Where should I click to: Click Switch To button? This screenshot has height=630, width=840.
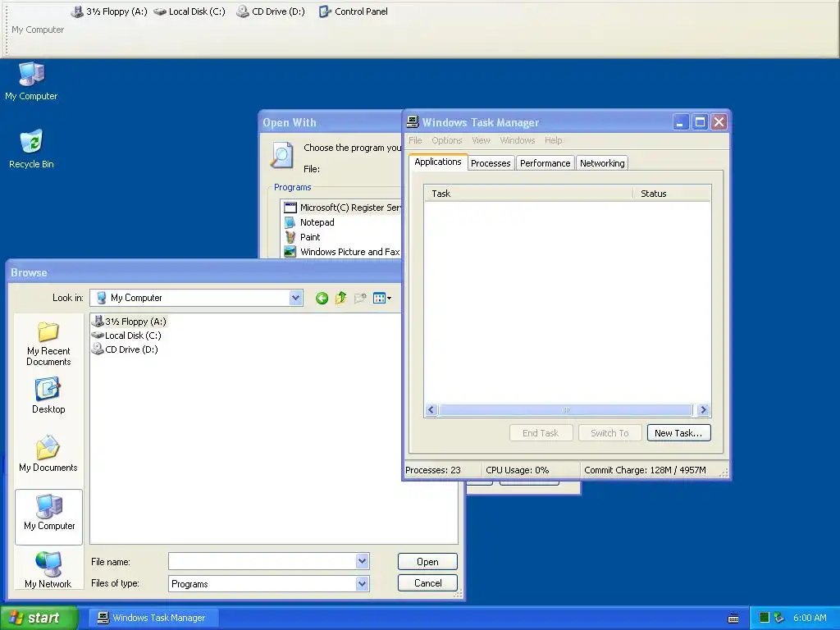pyautogui.click(x=609, y=433)
